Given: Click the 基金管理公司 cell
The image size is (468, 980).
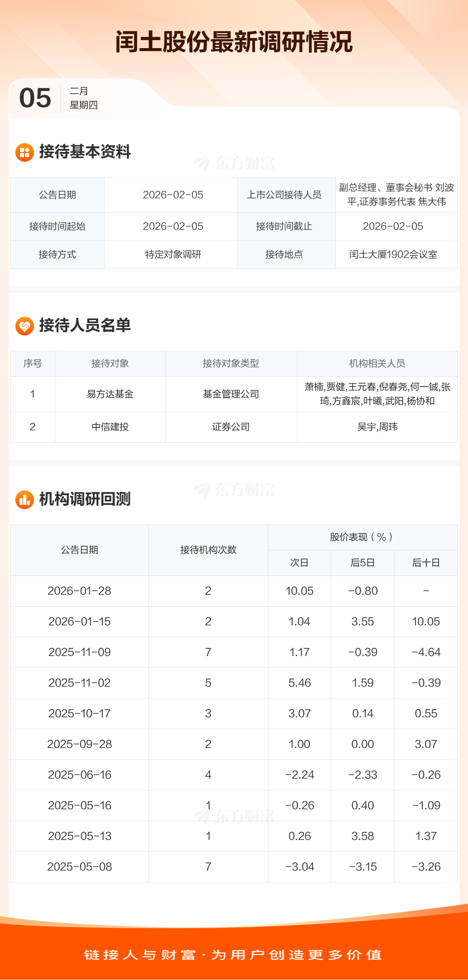Looking at the screenshot, I should pyautogui.click(x=231, y=394).
